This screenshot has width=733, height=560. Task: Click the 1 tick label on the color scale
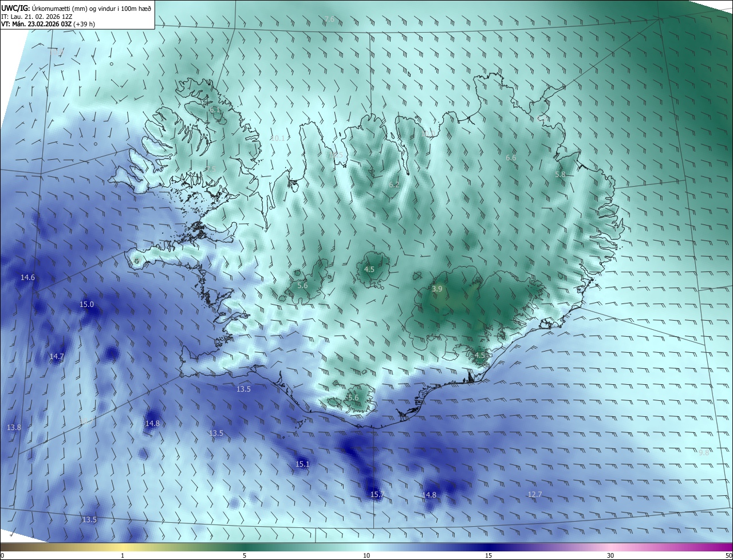123,555
